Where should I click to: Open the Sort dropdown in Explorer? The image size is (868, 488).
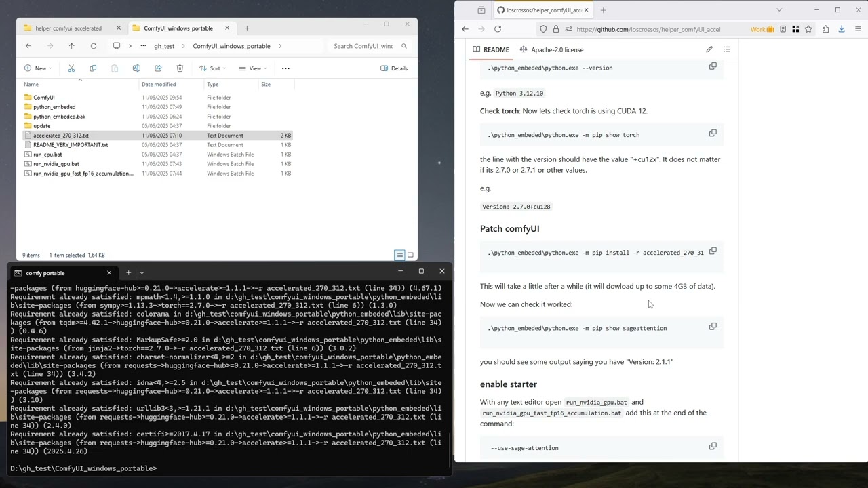(212, 68)
